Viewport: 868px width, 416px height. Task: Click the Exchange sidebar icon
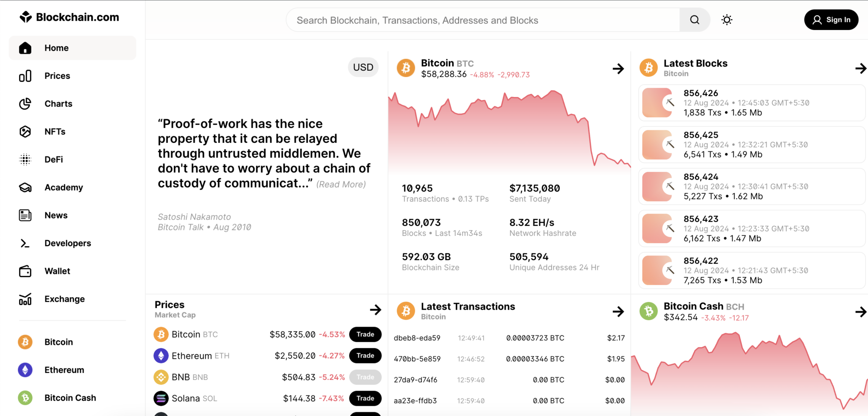[25, 299]
